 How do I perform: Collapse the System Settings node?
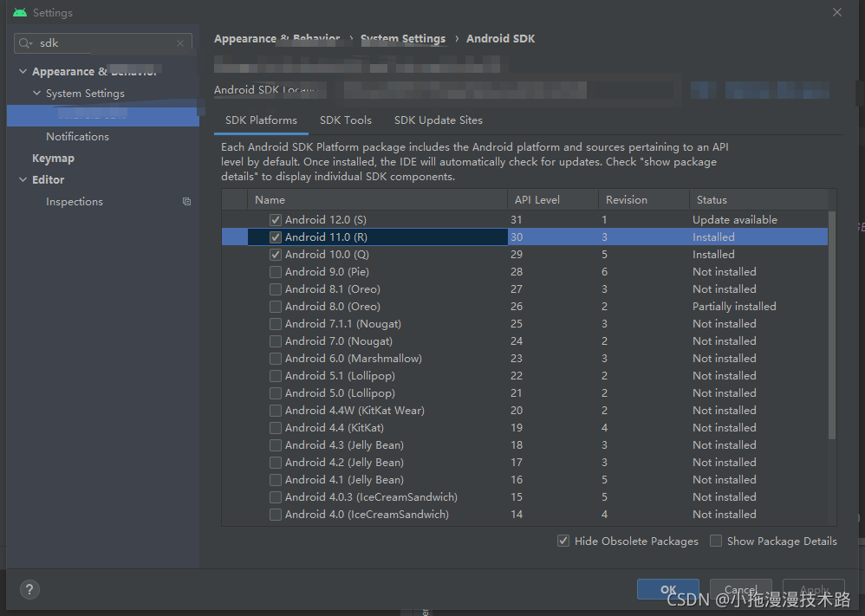coord(36,93)
